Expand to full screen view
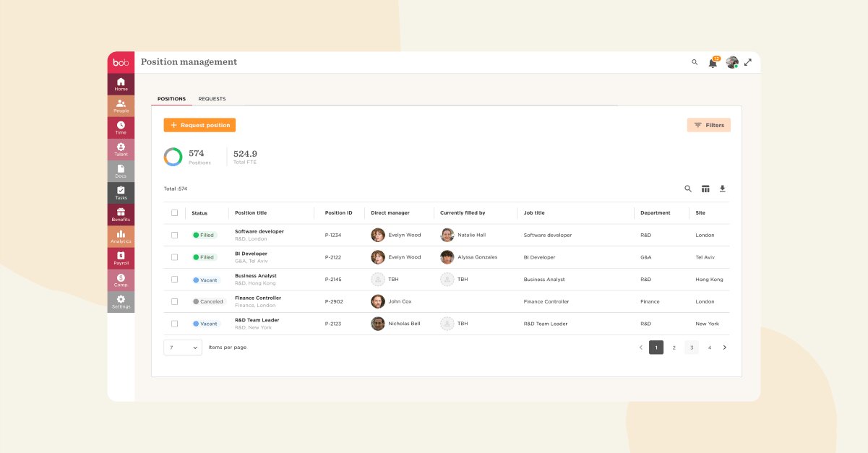The height and width of the screenshot is (453, 868). coord(748,62)
